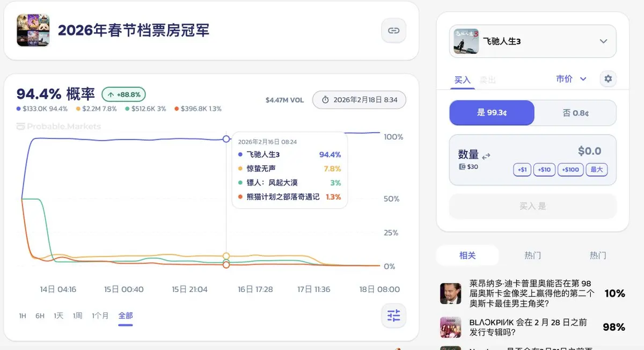The image size is (644, 350).
Task: Click the 2026年春节档票房冠军 market thumbnail
Action: point(33,30)
